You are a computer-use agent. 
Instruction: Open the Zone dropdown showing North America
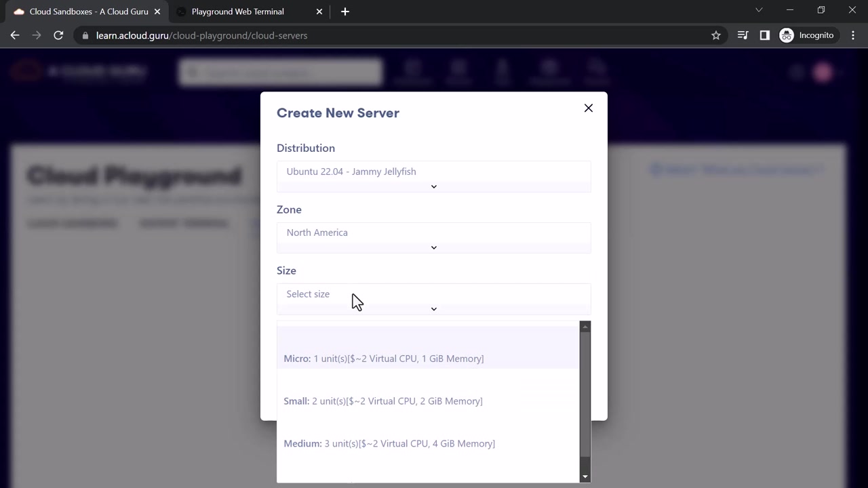click(434, 237)
